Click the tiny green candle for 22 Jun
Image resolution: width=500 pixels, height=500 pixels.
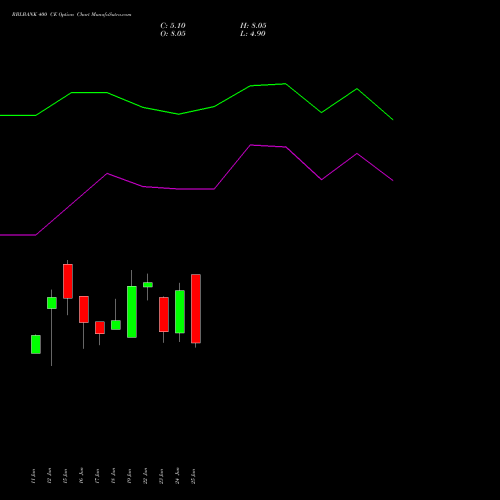[148, 285]
